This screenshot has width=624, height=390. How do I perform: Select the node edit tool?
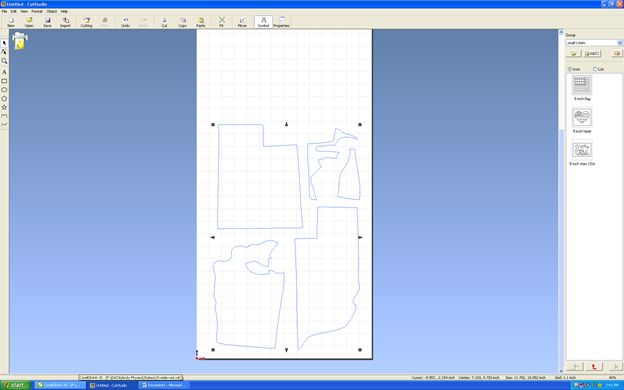pos(4,52)
